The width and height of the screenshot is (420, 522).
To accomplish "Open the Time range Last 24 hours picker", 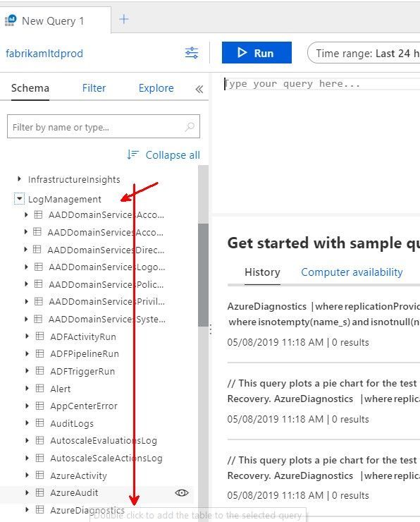I will pos(364,53).
